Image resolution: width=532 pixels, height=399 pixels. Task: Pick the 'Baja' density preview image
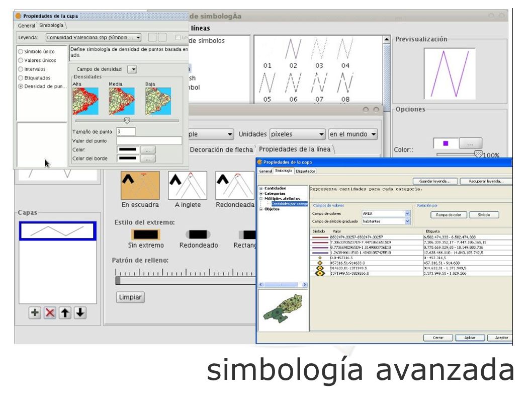point(158,101)
